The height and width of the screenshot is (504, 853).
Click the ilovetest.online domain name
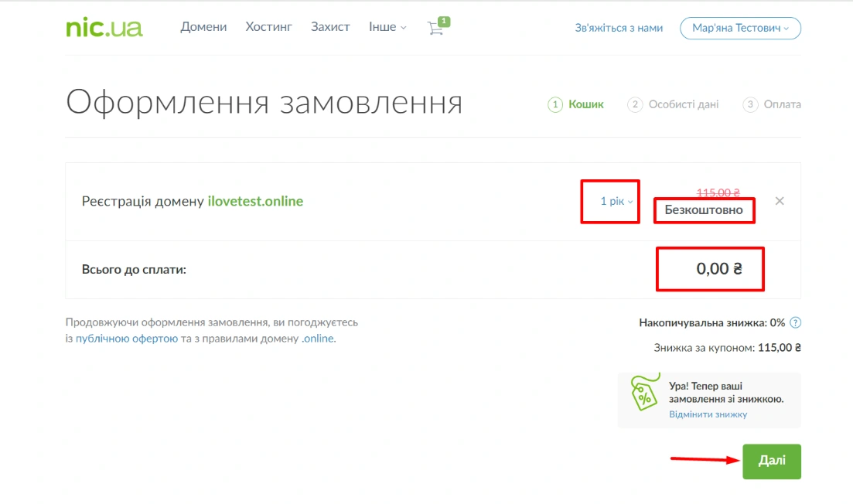(255, 201)
